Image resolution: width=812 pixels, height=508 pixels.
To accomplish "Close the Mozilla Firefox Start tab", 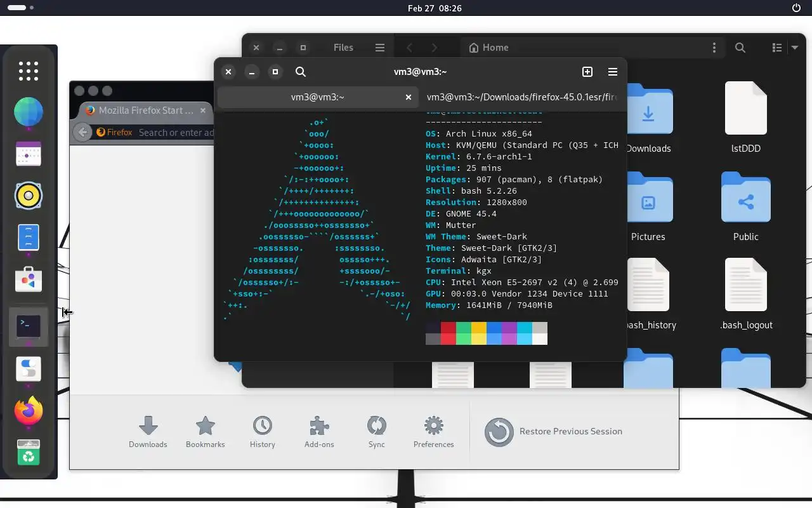I will [x=203, y=110].
